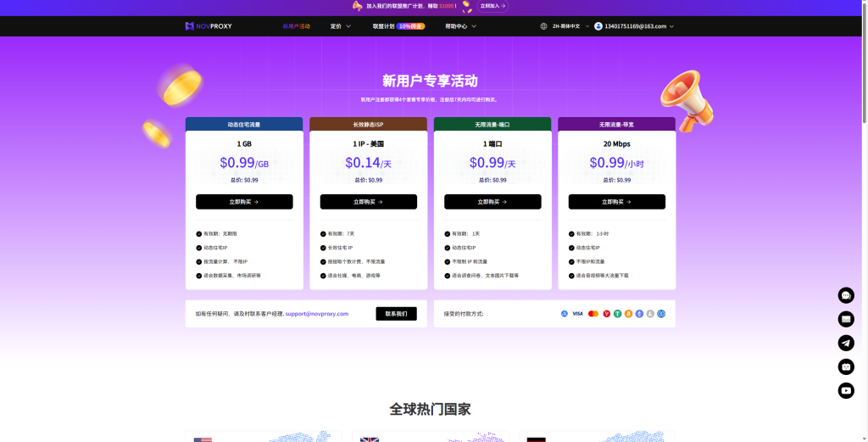Click the orange Bitcoin payment icon
Image resolution: width=868 pixels, height=442 pixels.
(628, 314)
